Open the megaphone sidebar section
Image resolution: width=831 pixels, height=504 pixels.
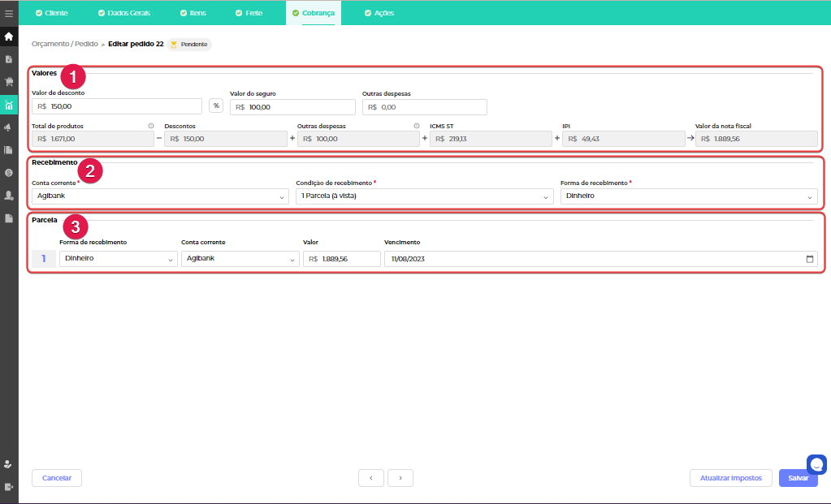coord(9,127)
